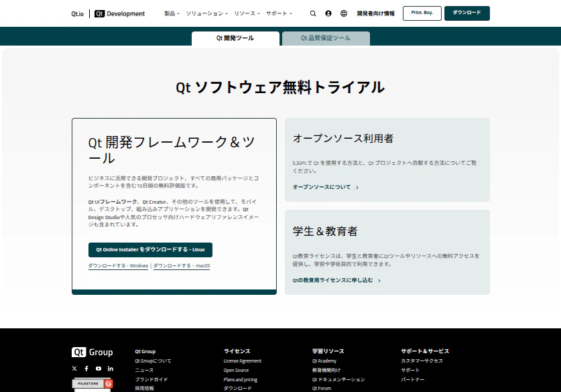Click ライセンス footer column heading
Viewport: 561px width, 392px height.
(237, 351)
